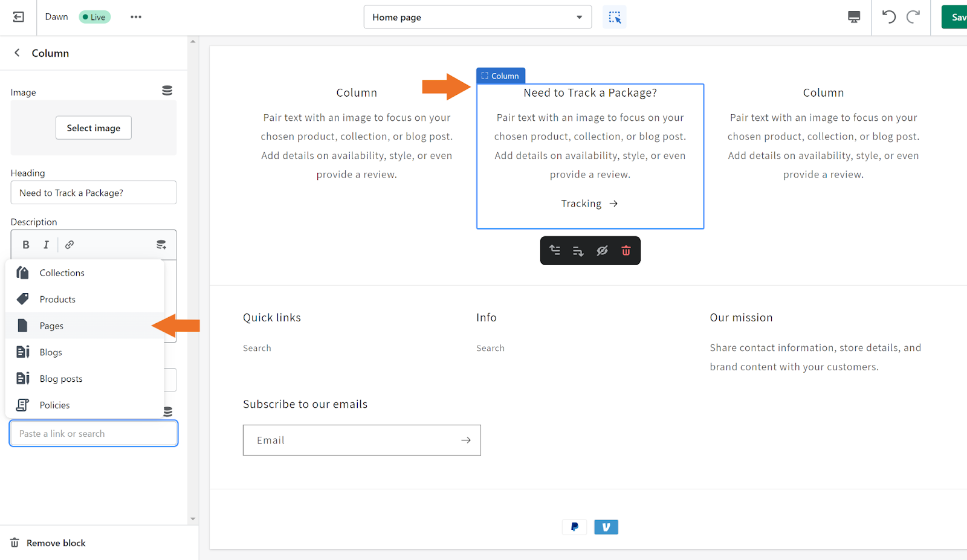Choose Products from the link menu

pos(85,300)
